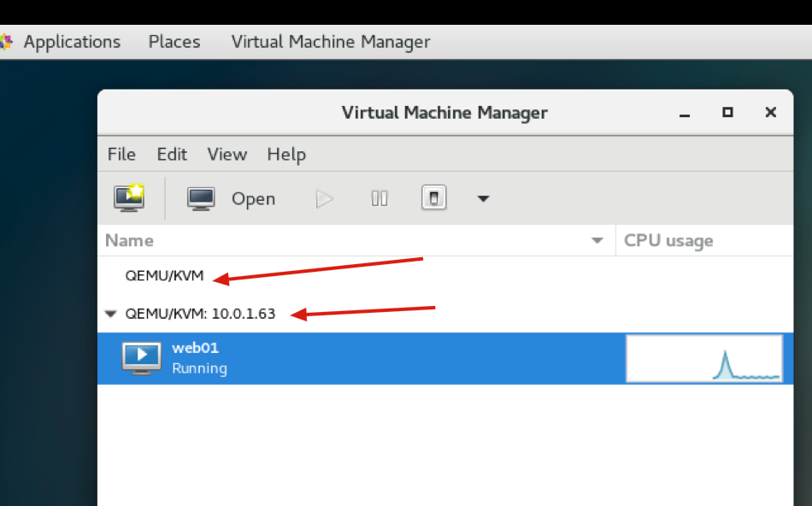The width and height of the screenshot is (812, 506).
Task: Click the Pause virtual machine icon
Action: click(380, 198)
